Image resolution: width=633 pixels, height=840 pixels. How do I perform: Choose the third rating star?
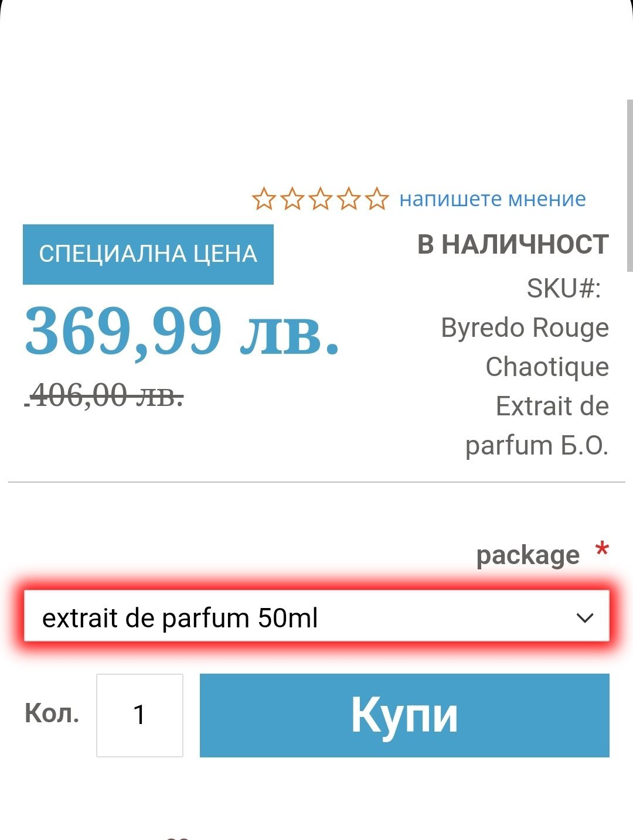[320, 199]
